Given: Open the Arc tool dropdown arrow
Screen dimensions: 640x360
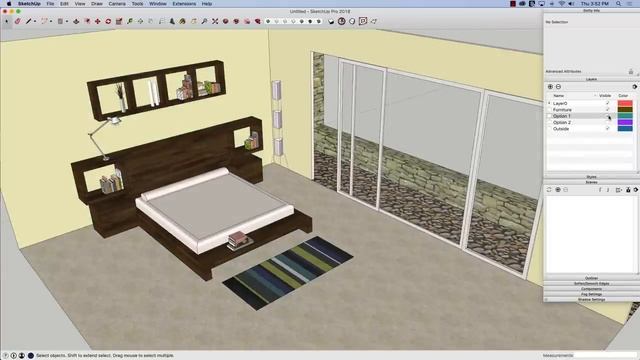Looking at the screenshot, I should tap(51, 22).
